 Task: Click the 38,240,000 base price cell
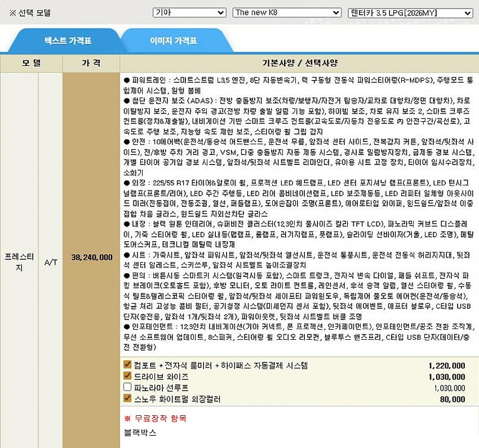click(91, 257)
